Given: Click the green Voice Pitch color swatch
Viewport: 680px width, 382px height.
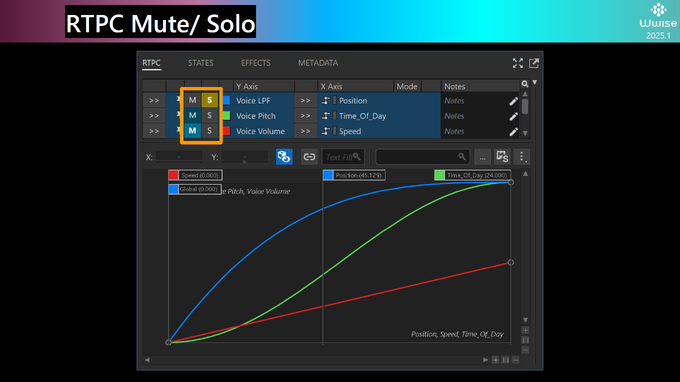Looking at the screenshot, I should pyautogui.click(x=226, y=116).
